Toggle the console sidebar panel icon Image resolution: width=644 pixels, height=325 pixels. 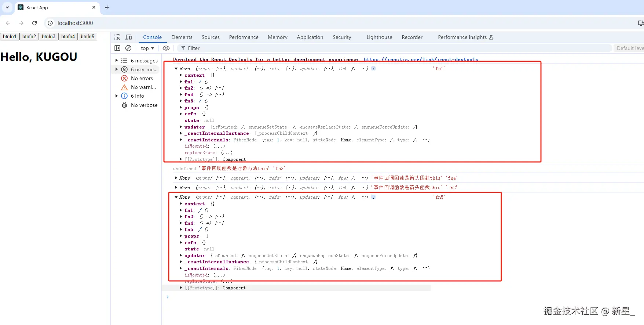click(x=117, y=48)
